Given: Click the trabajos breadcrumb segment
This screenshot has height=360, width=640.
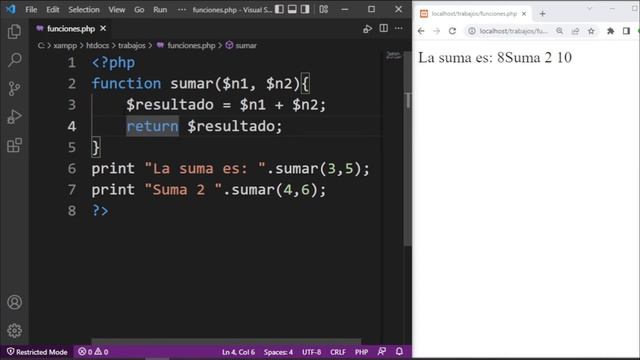Looking at the screenshot, I should point(131,45).
